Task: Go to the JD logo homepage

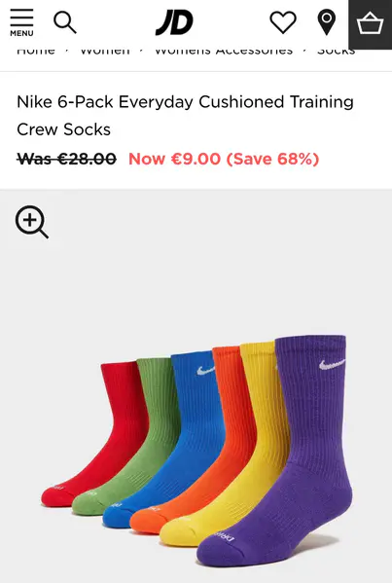Action: click(x=174, y=22)
